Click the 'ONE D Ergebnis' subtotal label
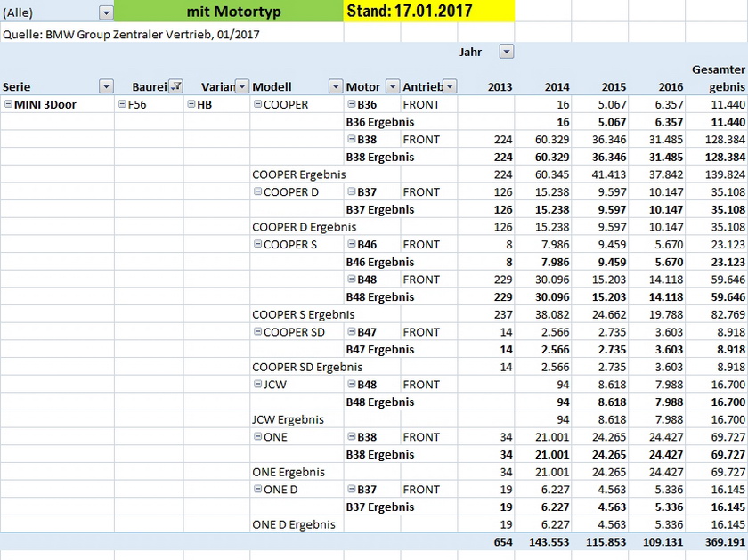Screen dimensions: 748x560 tap(294, 524)
